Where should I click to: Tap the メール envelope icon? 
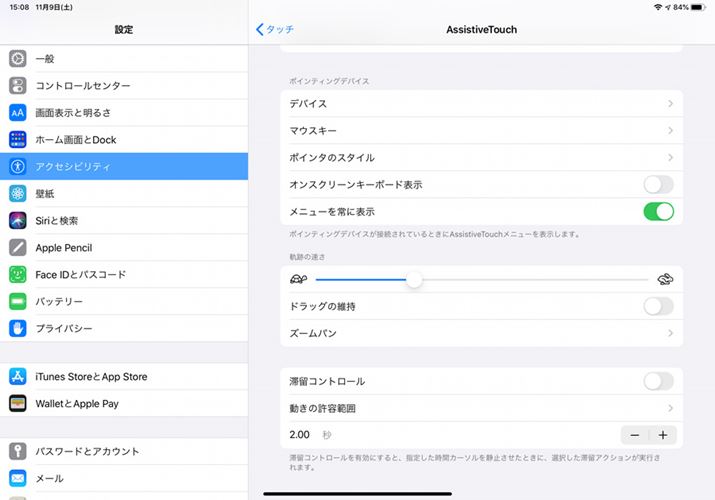point(18,478)
